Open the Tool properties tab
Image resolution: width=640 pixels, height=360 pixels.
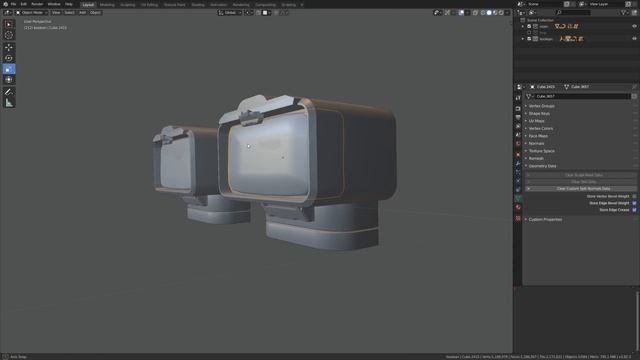tap(518, 98)
